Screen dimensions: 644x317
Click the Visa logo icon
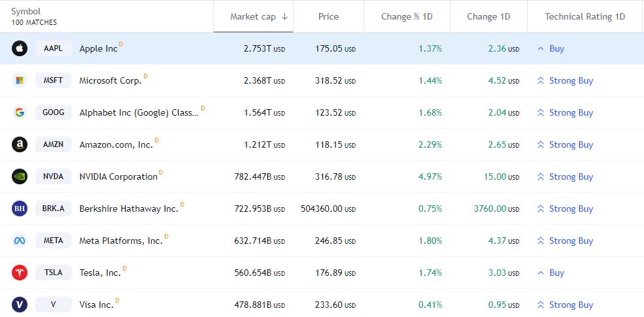(20, 305)
